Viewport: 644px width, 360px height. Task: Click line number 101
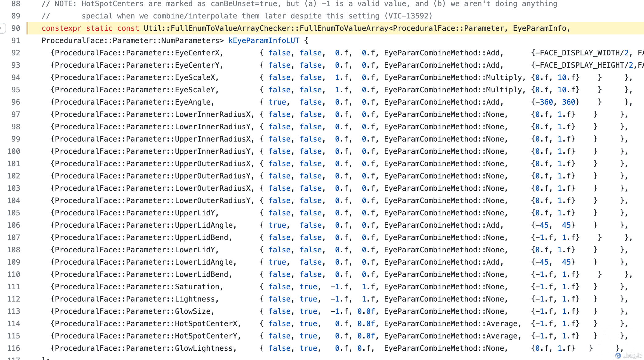[14, 164]
